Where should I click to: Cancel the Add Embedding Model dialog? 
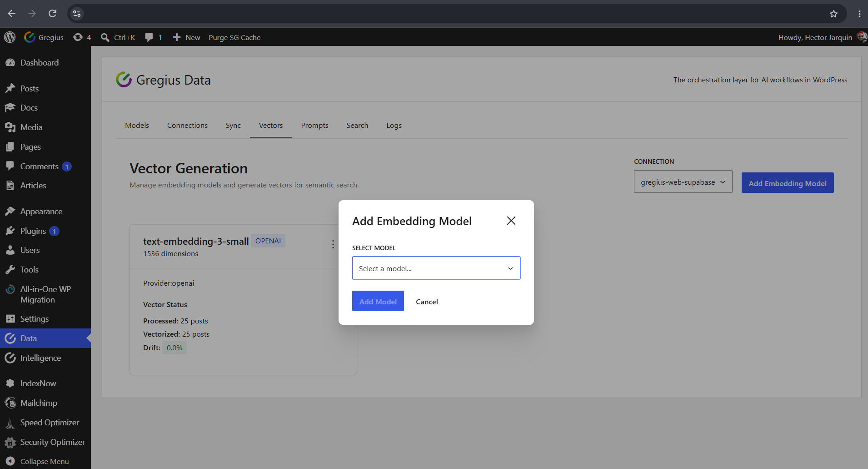[427, 302]
